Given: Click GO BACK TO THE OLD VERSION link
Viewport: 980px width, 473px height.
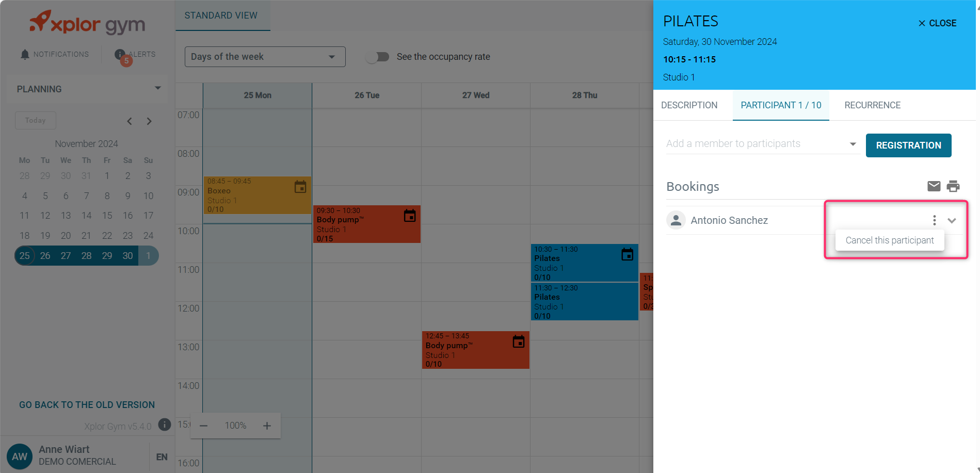Looking at the screenshot, I should tap(87, 405).
